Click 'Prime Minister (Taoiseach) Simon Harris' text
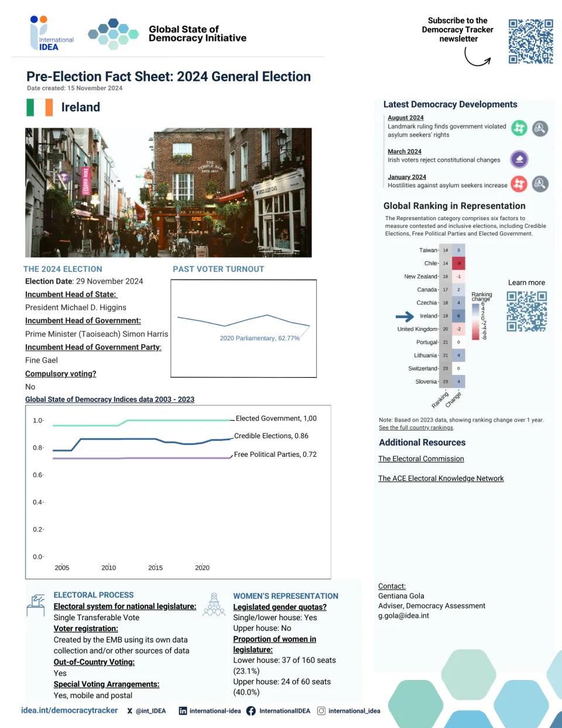 [x=97, y=334]
